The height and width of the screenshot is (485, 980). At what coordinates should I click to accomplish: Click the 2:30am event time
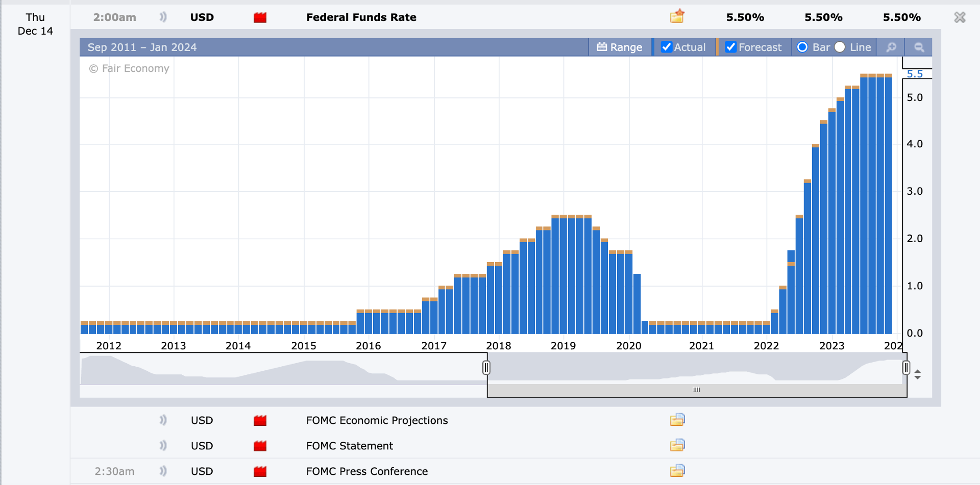[115, 471]
